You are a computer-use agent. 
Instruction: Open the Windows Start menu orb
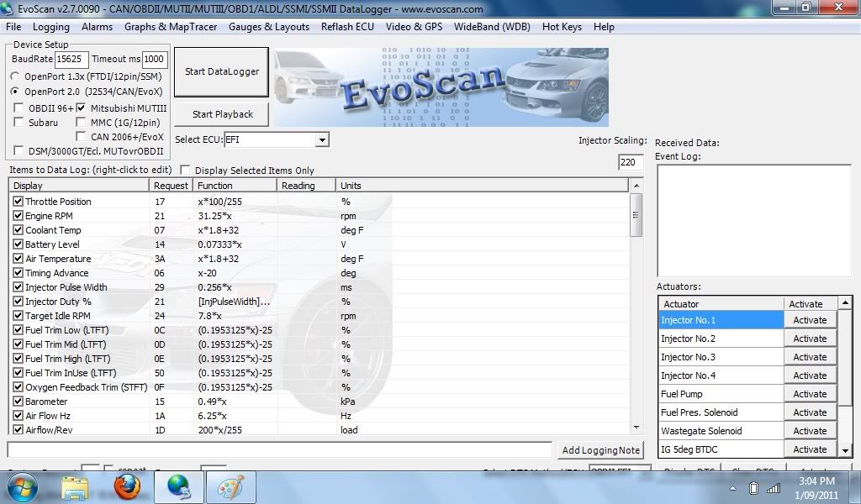pyautogui.click(x=23, y=487)
